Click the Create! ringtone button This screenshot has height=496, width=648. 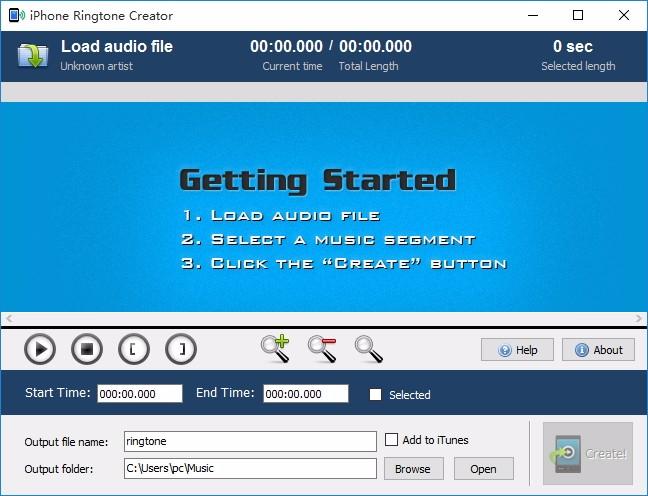(588, 453)
